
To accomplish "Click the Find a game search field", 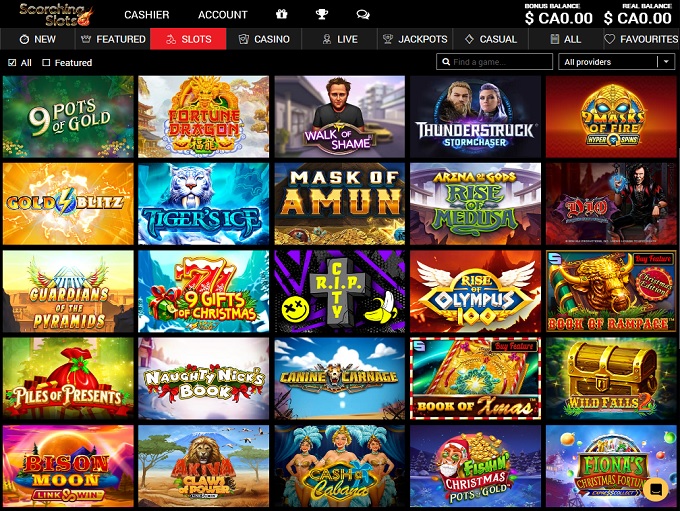I will (x=494, y=62).
